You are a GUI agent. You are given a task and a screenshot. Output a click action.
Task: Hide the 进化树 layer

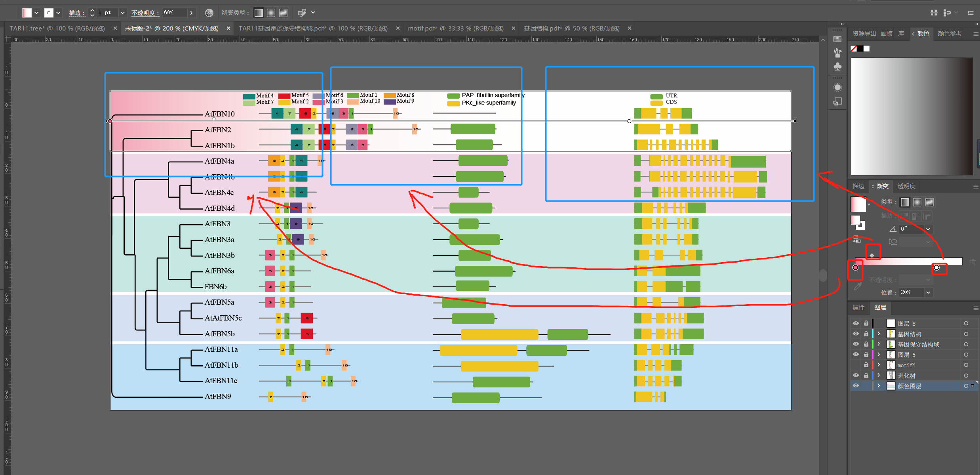pyautogui.click(x=856, y=375)
